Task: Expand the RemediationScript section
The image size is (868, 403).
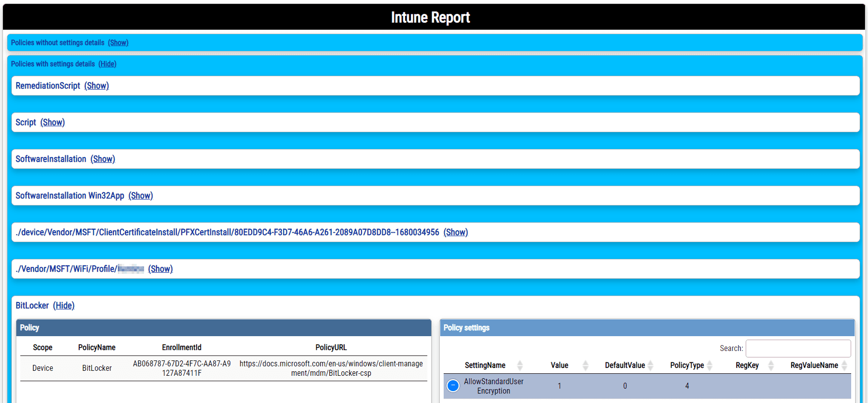Action: pos(97,86)
